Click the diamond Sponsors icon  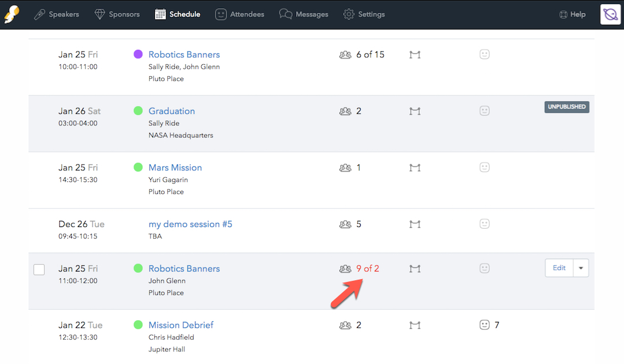(99, 14)
